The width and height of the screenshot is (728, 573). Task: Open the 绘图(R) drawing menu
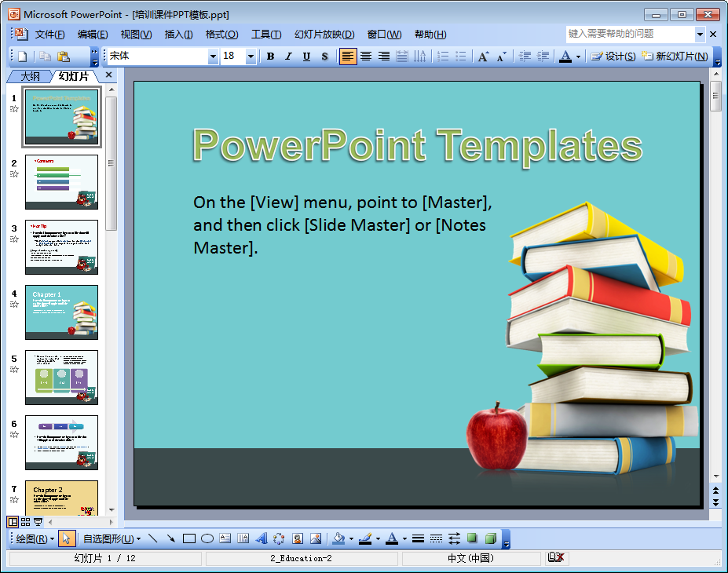click(35, 538)
